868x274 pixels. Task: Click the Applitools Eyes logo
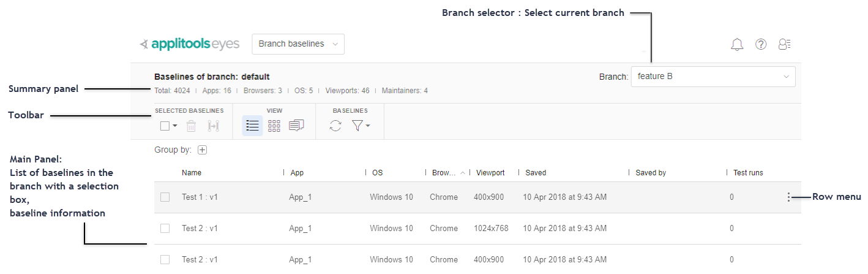point(190,44)
